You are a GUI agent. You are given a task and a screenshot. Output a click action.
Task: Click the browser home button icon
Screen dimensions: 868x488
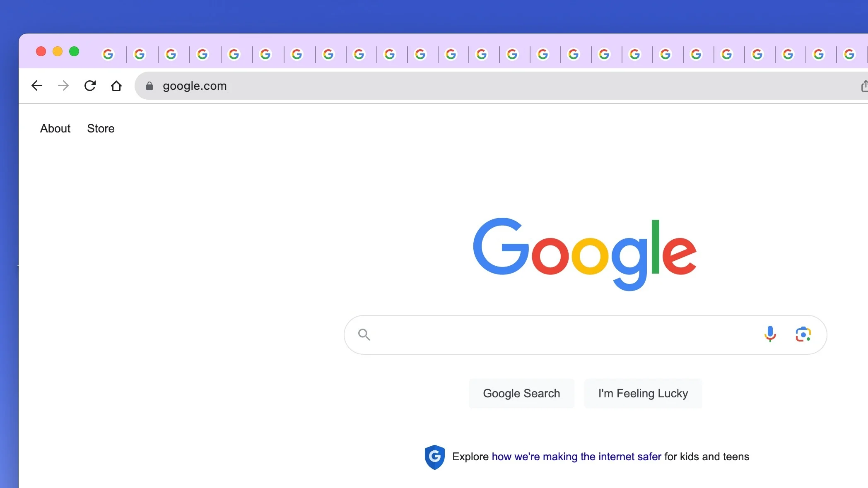coord(116,85)
